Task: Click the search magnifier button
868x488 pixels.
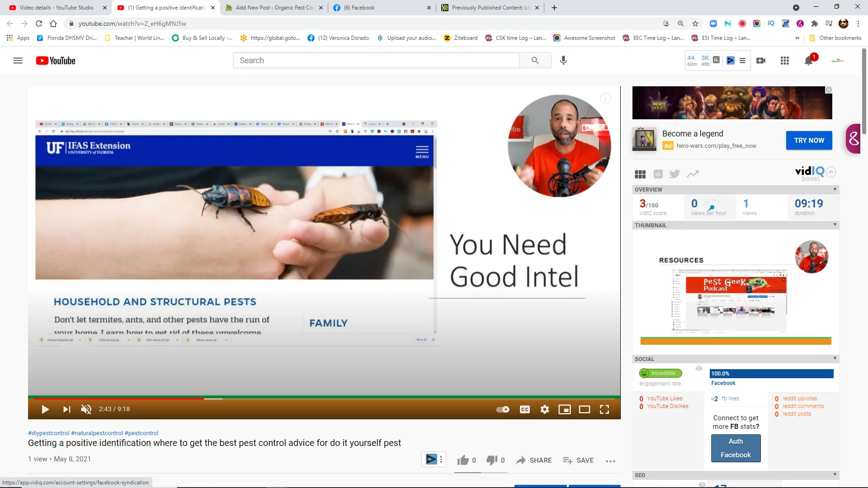Action: (535, 61)
